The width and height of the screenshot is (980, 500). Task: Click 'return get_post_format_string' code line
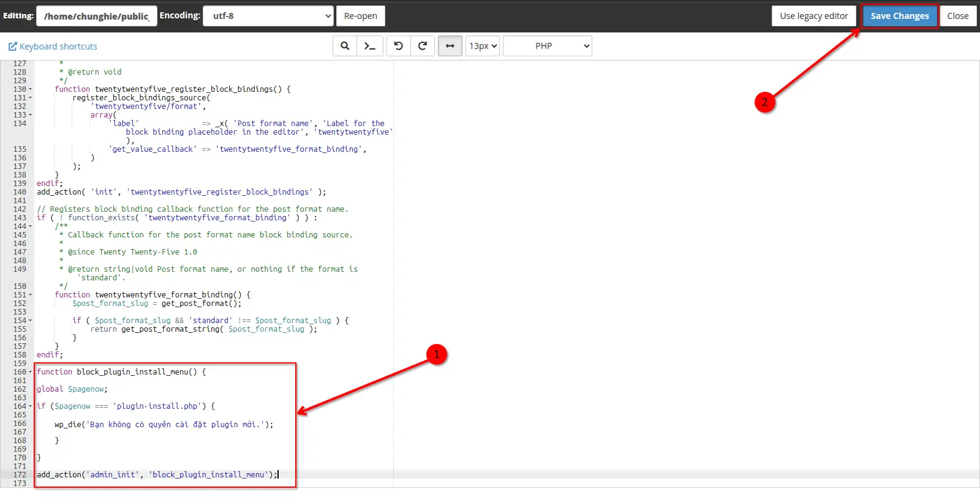coord(204,329)
